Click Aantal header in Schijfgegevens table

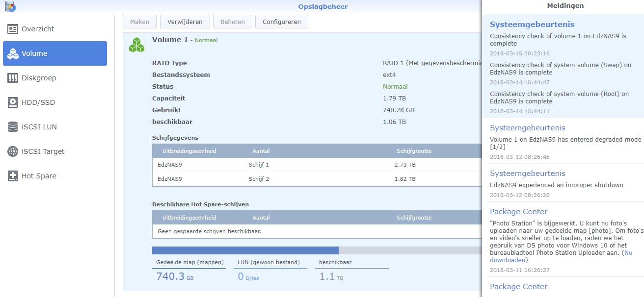261,151
